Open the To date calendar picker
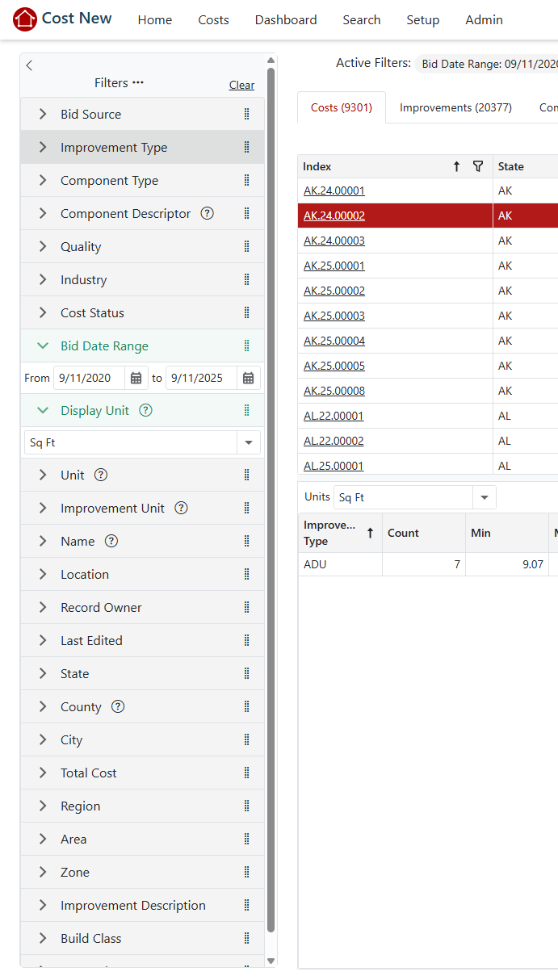Screen dimensions: 558x980 [249, 378]
